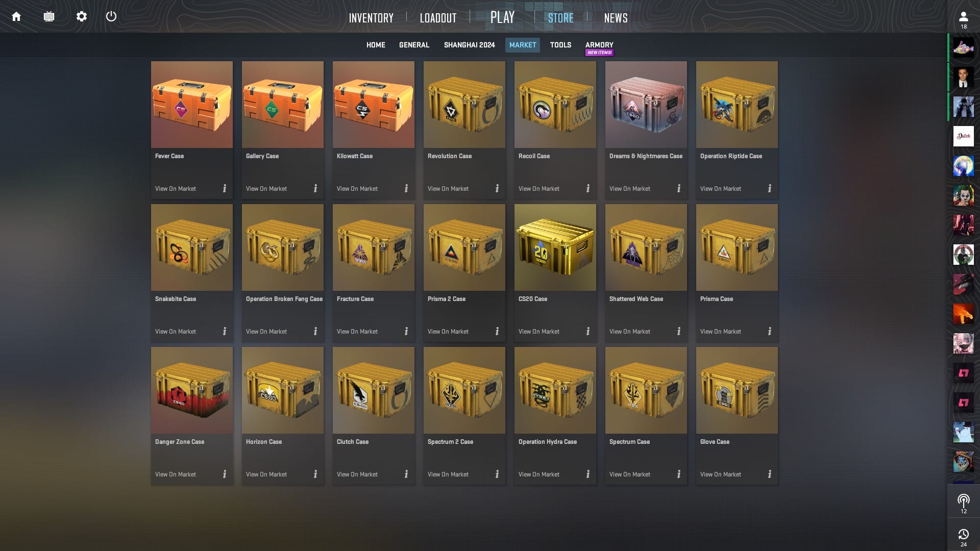View Kilowatt Case on market
980x551 pixels.
coord(357,189)
